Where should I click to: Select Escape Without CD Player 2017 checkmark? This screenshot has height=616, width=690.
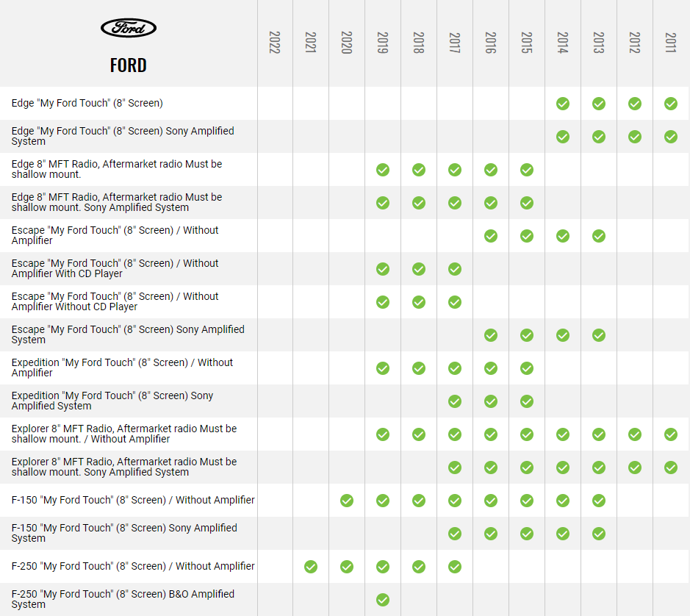click(454, 302)
